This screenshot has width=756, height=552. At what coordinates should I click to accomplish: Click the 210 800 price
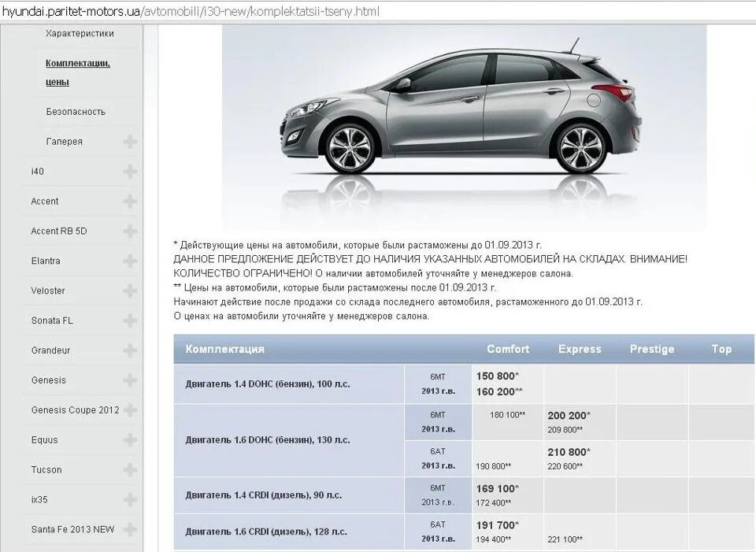coord(569,452)
